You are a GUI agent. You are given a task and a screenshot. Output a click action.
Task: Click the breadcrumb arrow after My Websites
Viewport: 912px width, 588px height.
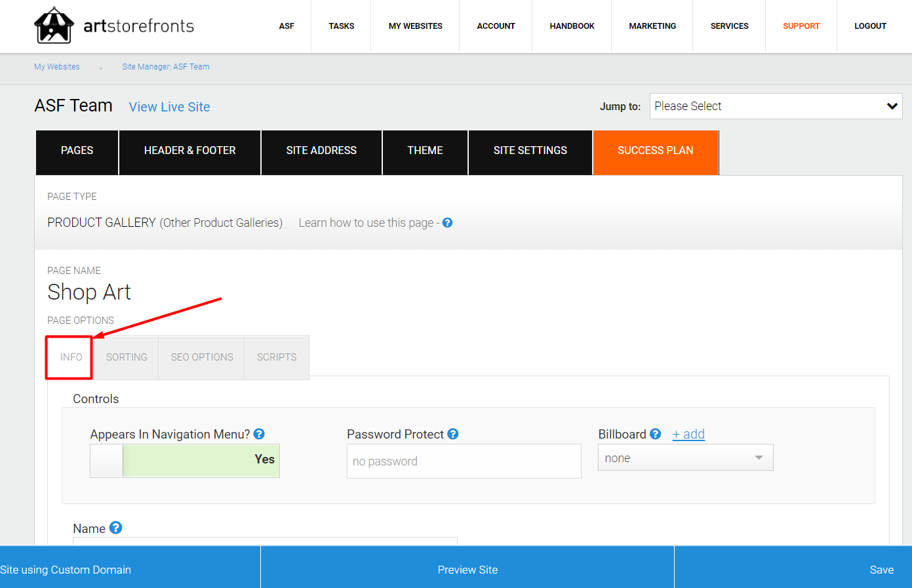(x=100, y=67)
